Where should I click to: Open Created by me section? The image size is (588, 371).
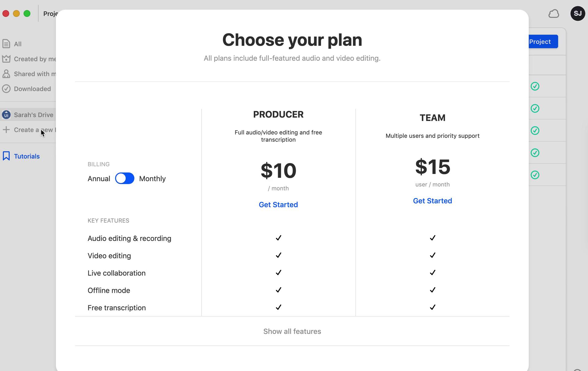33,59
